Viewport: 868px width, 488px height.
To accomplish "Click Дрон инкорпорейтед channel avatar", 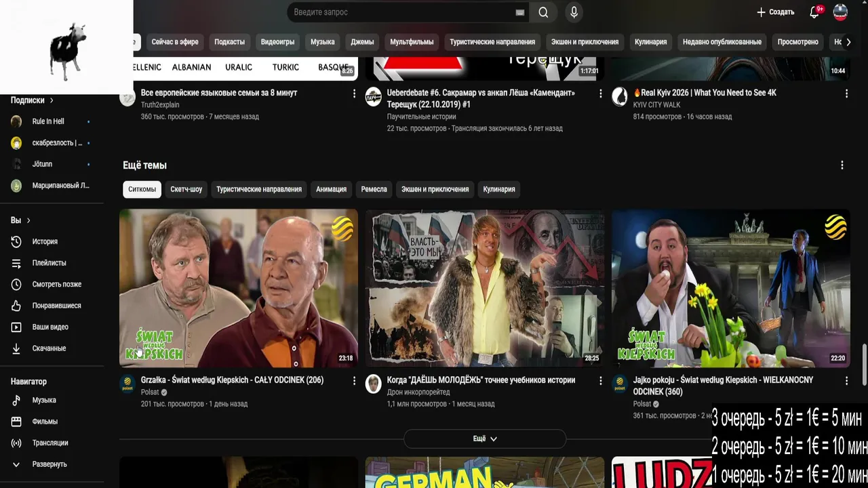I will pyautogui.click(x=374, y=384).
